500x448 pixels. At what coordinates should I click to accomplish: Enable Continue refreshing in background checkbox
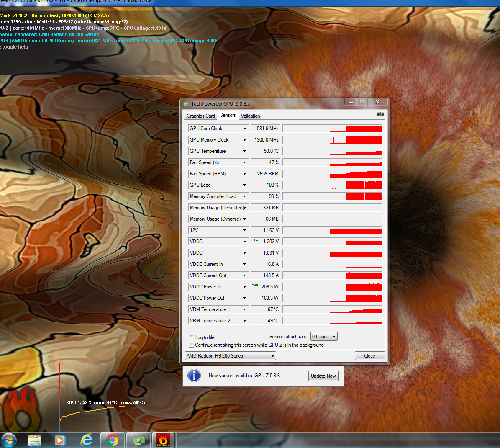[192, 345]
